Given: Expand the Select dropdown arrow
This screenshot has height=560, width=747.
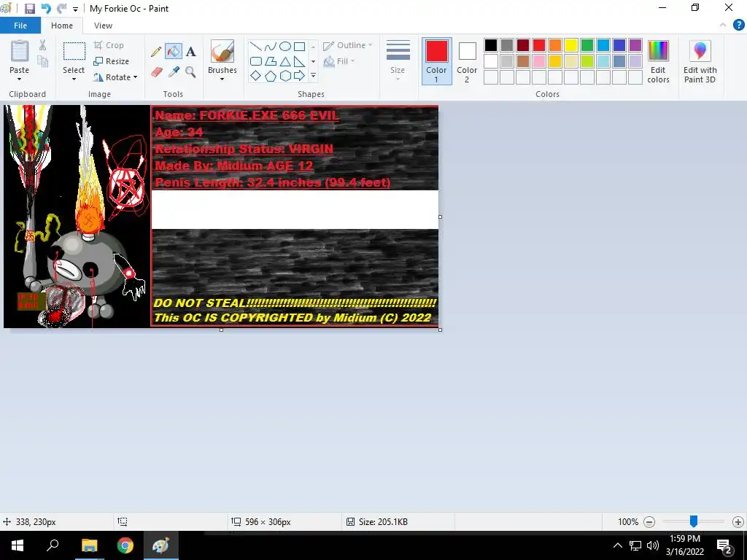Looking at the screenshot, I should (x=74, y=79).
